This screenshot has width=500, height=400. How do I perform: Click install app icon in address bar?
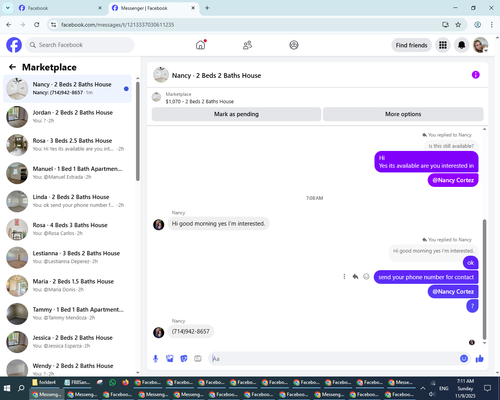pos(445,25)
